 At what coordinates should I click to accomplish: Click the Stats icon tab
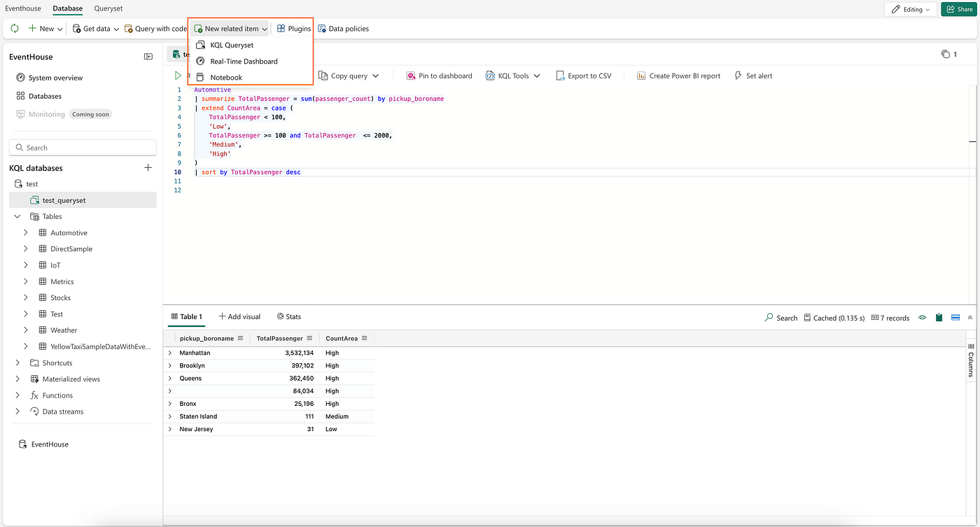tap(288, 317)
